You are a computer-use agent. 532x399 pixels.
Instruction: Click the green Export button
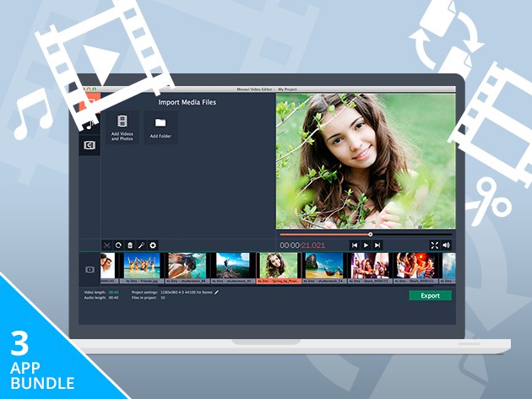(430, 295)
